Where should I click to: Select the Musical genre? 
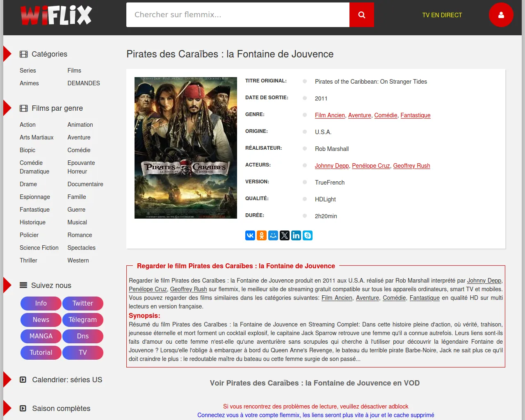(x=77, y=222)
